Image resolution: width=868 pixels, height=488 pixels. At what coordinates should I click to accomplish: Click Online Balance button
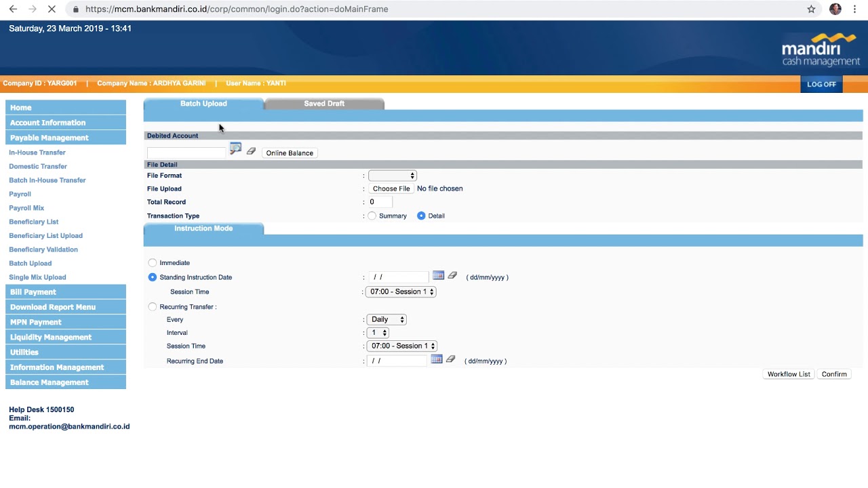click(290, 153)
